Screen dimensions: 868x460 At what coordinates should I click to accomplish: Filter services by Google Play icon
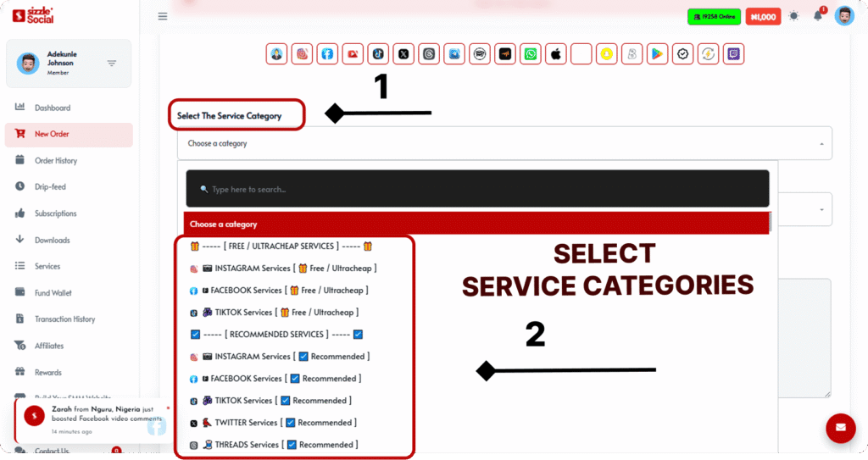(657, 53)
